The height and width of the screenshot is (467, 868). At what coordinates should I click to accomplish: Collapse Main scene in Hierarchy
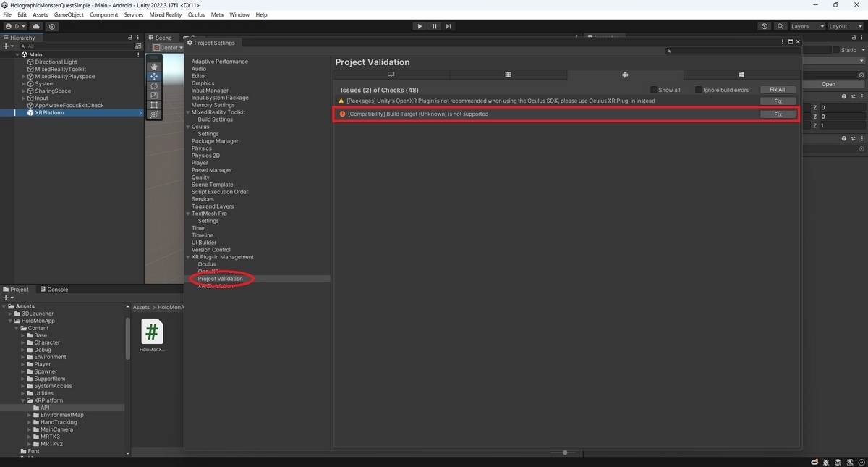pyautogui.click(x=17, y=54)
